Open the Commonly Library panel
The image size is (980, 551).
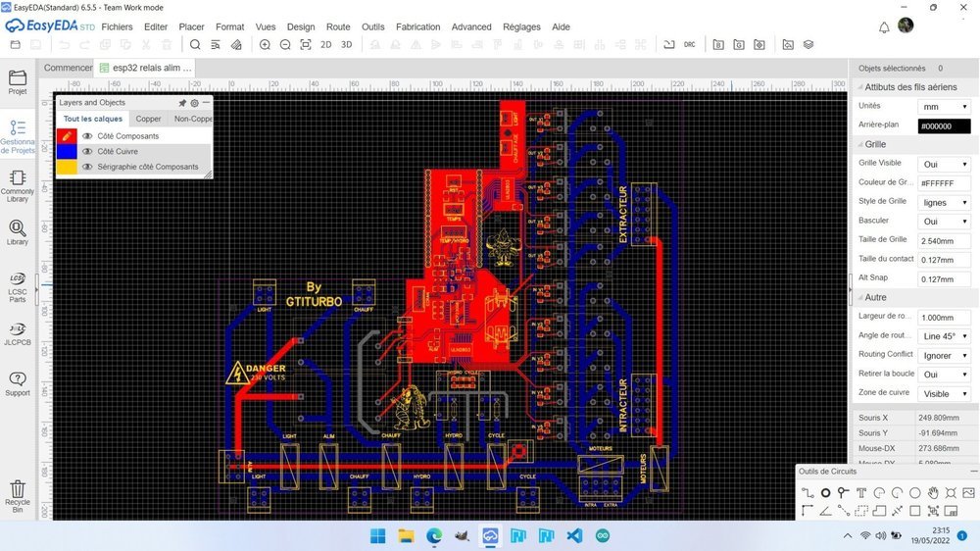(18, 185)
